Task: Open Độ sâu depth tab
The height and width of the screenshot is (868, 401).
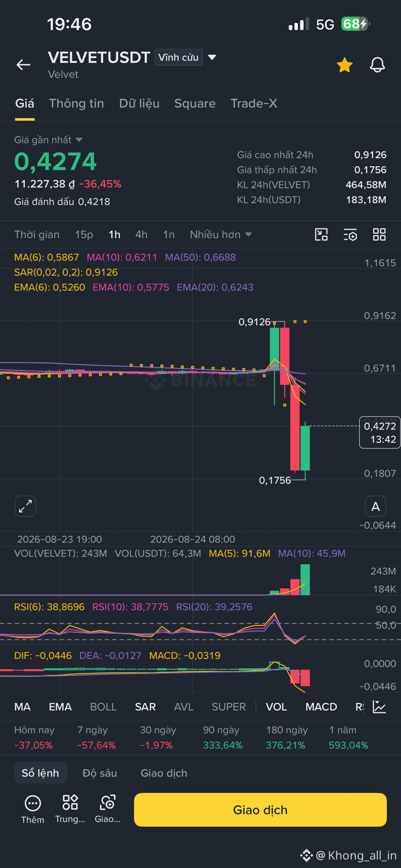Action: [100, 773]
